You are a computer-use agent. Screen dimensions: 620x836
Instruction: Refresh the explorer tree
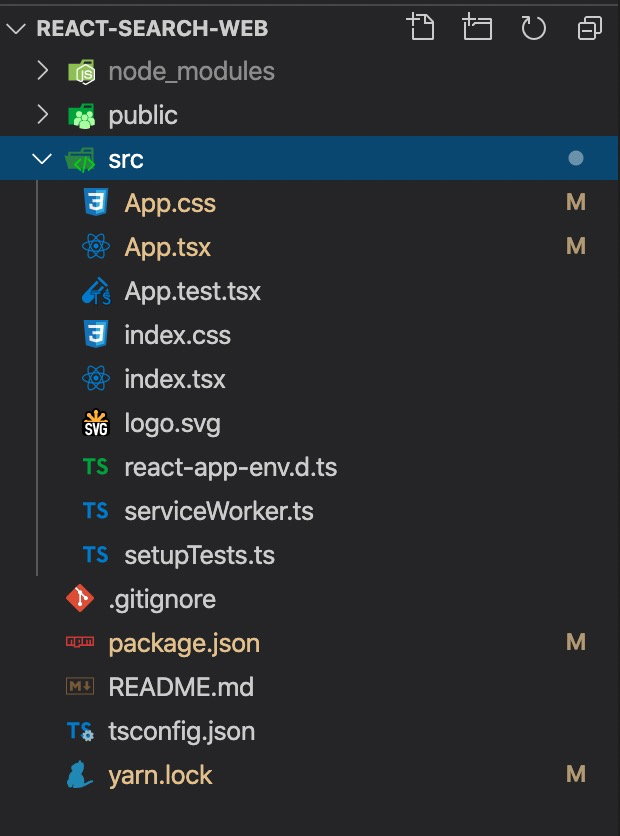pos(534,28)
